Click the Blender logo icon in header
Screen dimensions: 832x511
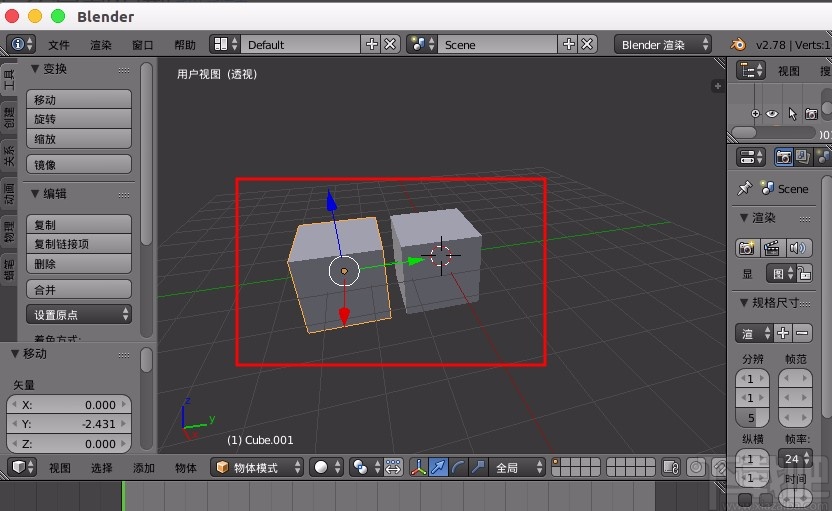tap(738, 45)
